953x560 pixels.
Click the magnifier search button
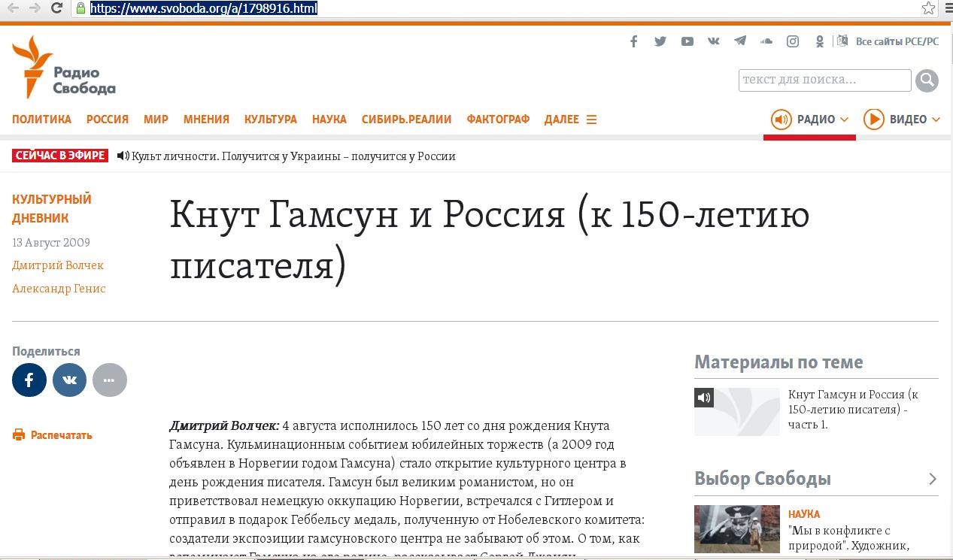(927, 80)
